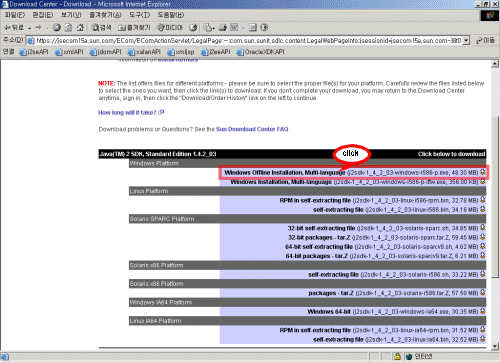Screen dimensions: 500x363
Task: Click download icon for solaris-i586.sh 33.22 MB row
Action: click(482, 274)
